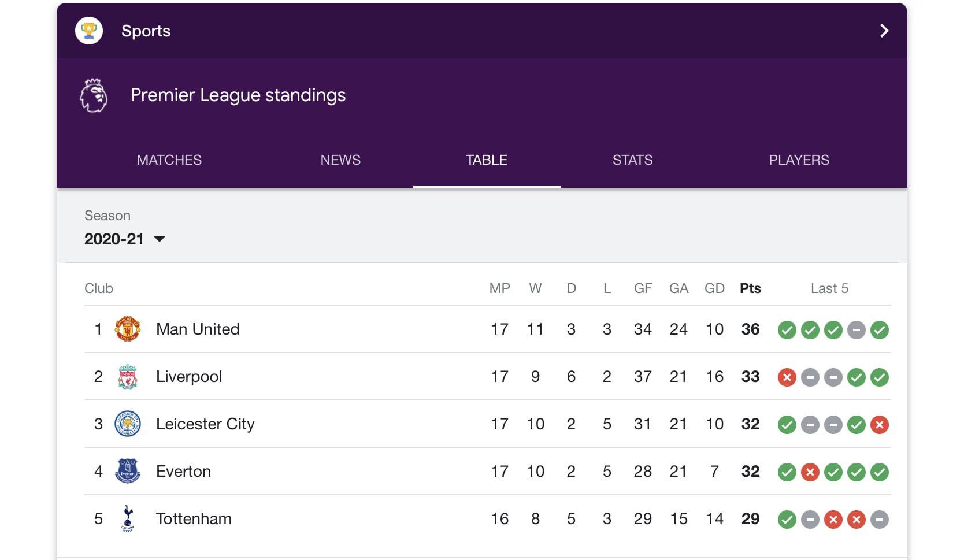
Task: Click the Leicester City club crest
Action: point(128,424)
